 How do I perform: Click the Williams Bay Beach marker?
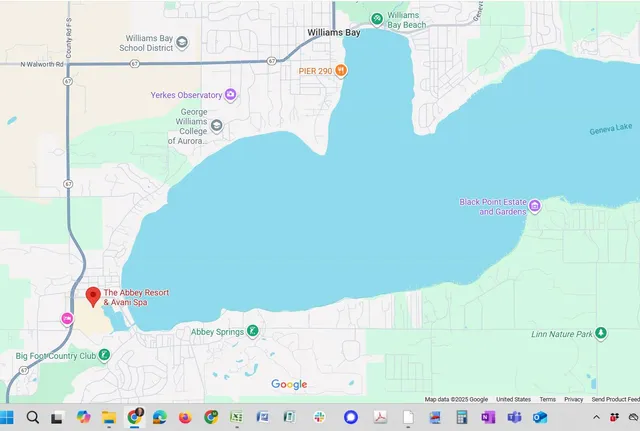click(377, 18)
